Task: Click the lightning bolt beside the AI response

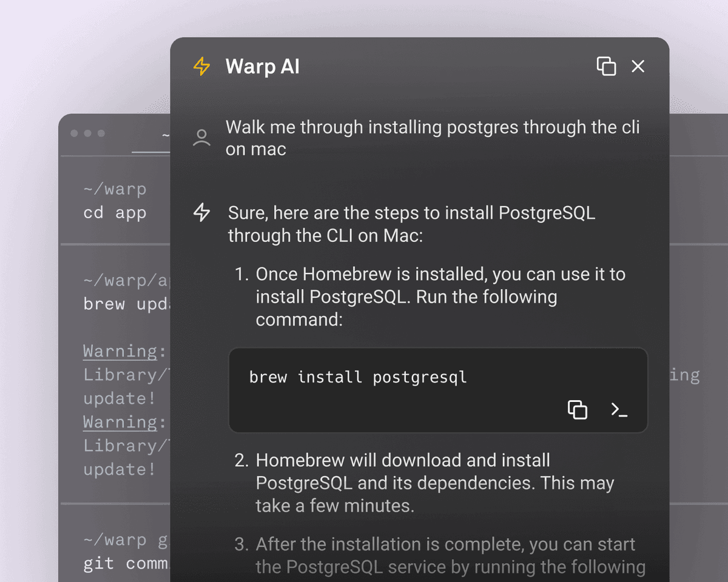Action: pos(201,213)
